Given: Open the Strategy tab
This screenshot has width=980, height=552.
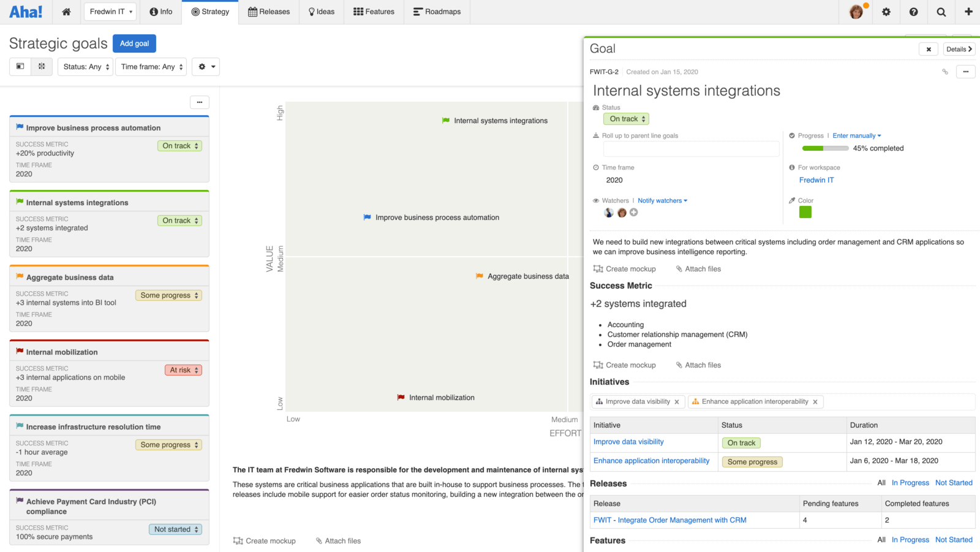Looking at the screenshot, I should [210, 12].
